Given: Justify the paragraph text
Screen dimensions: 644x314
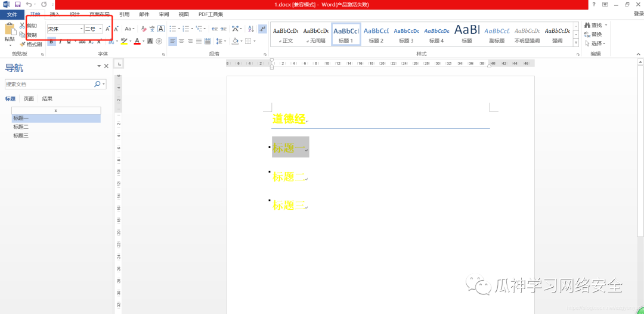Looking at the screenshot, I should tap(199, 41).
